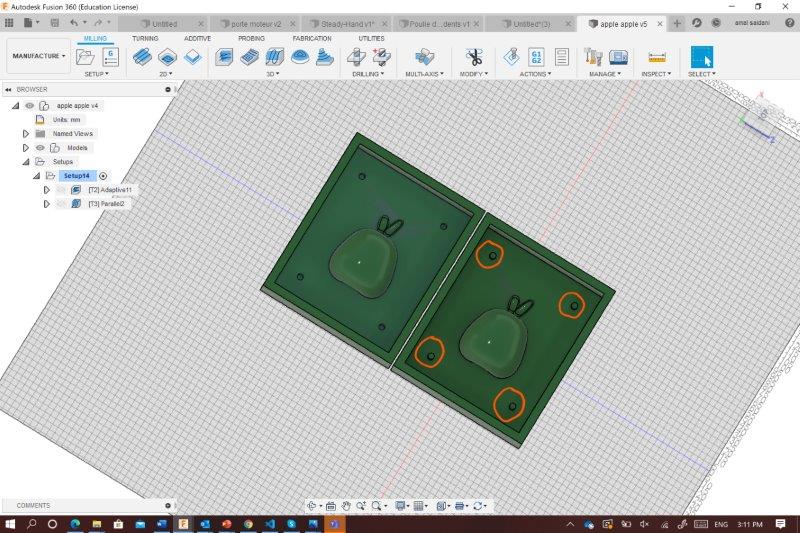The image size is (800, 533).
Task: Open Windows Start menu
Action: (10, 523)
